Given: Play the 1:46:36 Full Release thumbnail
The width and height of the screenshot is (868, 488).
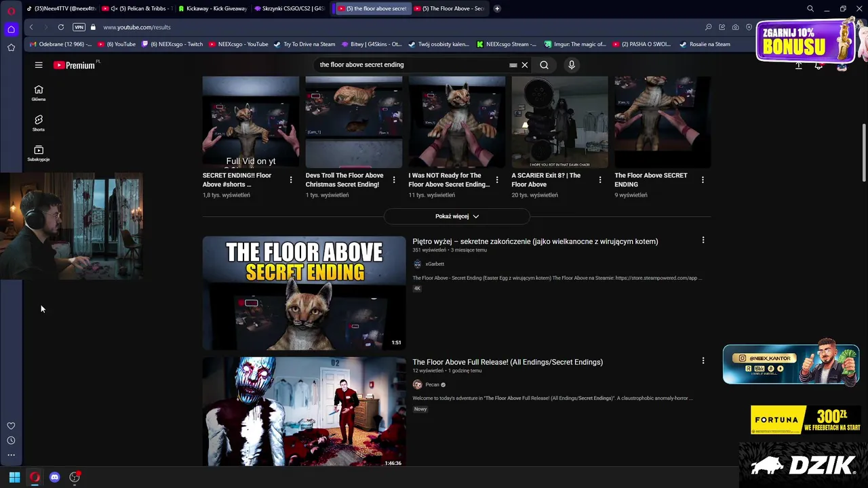Looking at the screenshot, I should pos(304,411).
